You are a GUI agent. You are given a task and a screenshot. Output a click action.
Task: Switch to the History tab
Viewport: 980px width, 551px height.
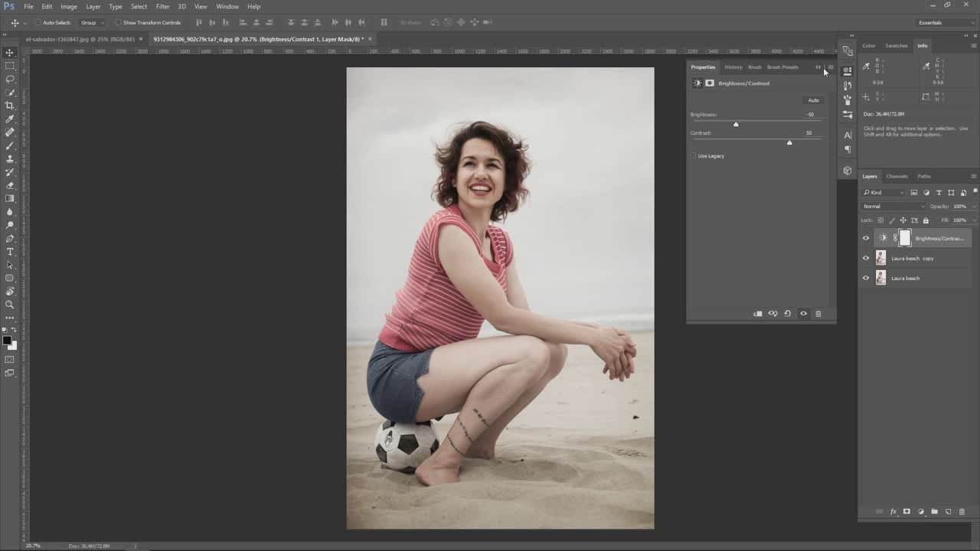click(x=733, y=67)
